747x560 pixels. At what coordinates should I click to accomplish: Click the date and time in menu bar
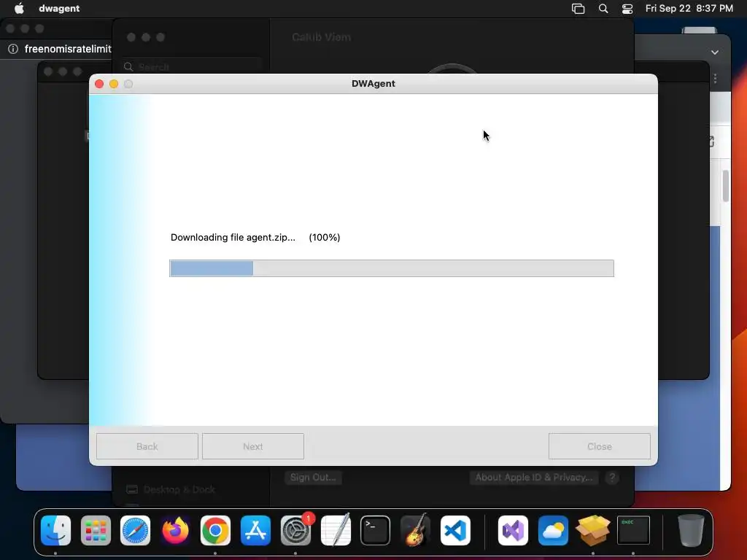click(689, 8)
